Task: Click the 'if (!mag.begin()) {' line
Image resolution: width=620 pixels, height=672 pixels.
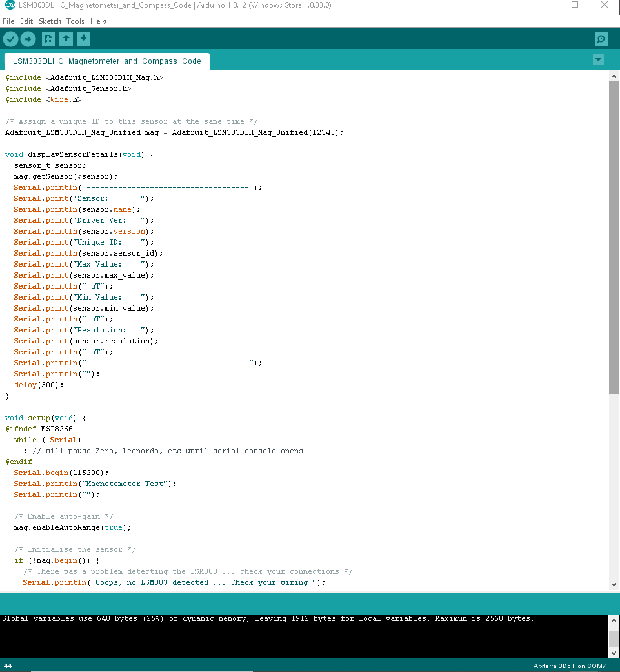Action: (57, 560)
